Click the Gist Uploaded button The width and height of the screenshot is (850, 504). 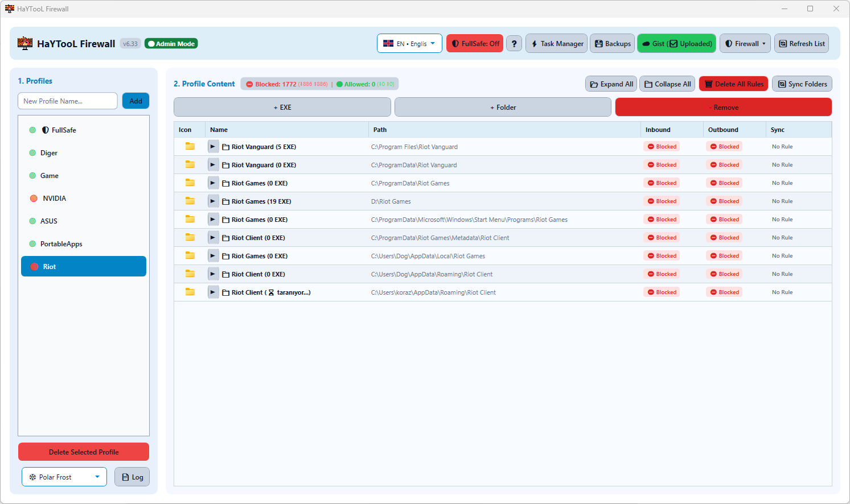(676, 44)
